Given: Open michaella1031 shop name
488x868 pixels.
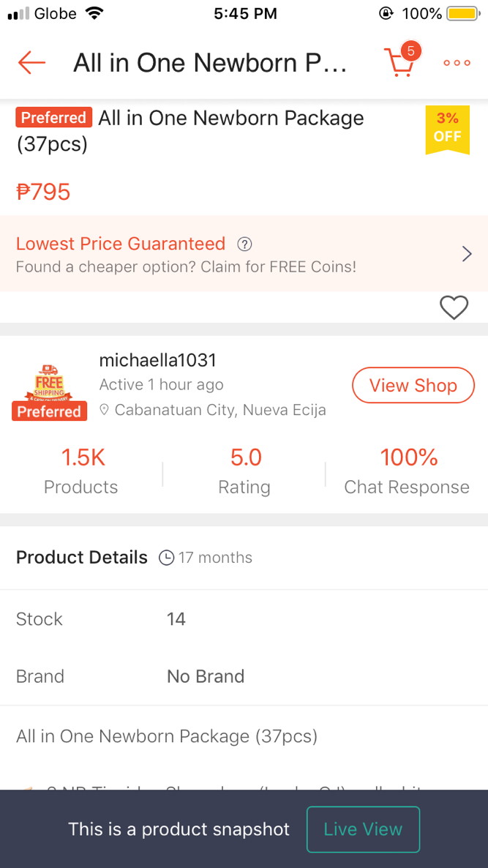Looking at the screenshot, I should pyautogui.click(x=158, y=360).
